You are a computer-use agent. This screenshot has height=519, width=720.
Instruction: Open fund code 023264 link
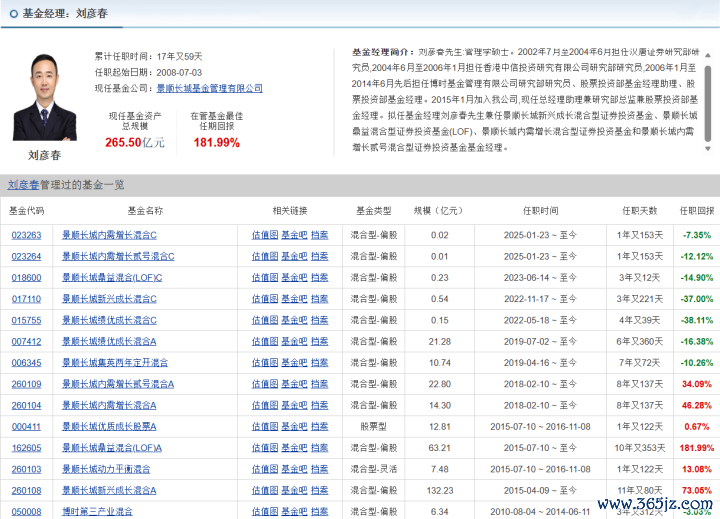click(26, 256)
